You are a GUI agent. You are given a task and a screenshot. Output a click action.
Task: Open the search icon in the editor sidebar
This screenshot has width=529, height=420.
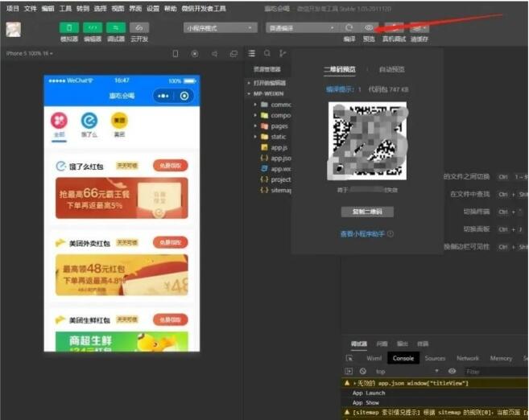click(267, 53)
